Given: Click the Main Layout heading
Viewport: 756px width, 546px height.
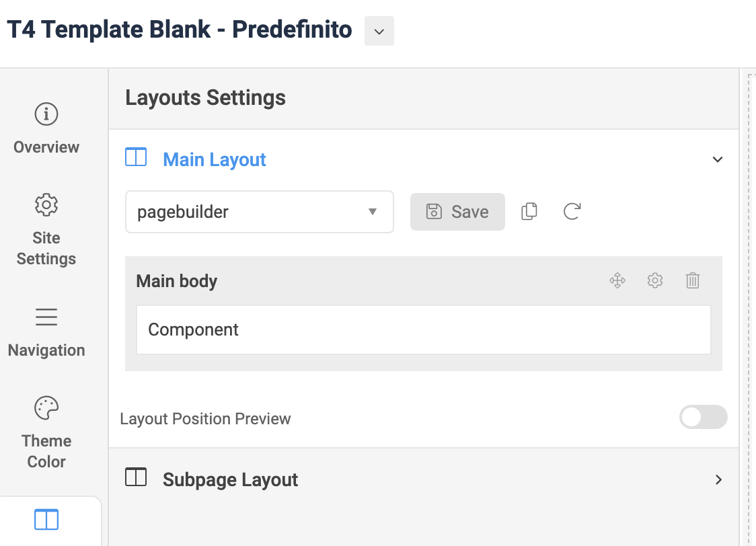Looking at the screenshot, I should (x=215, y=160).
